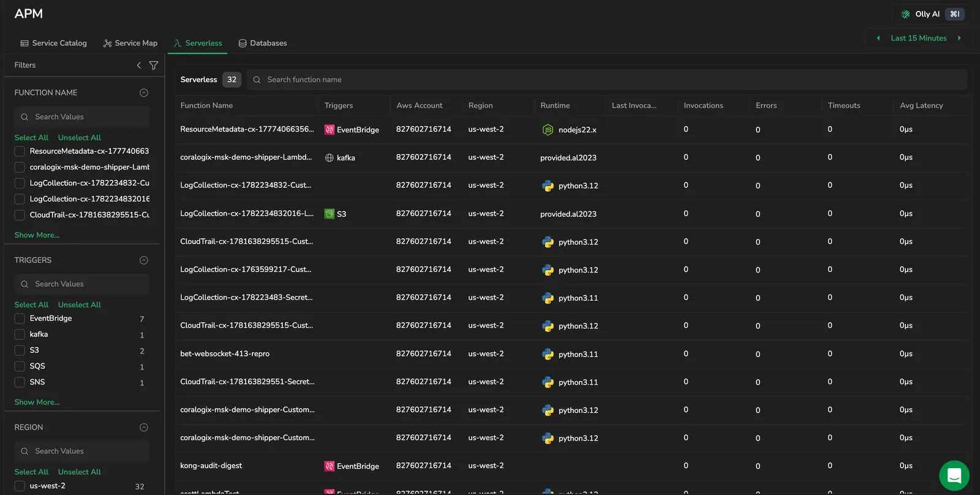Click Region filter search field
The image size is (980, 495).
82,451
